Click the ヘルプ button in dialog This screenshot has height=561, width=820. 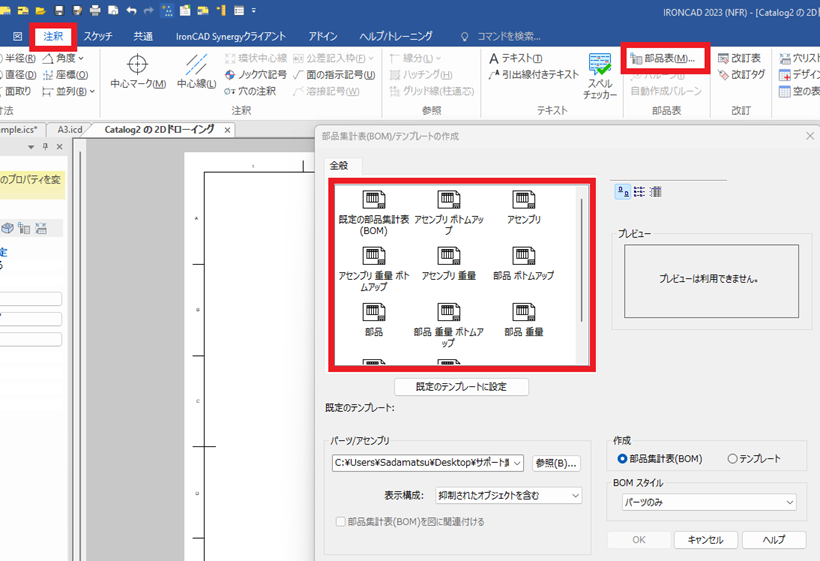click(773, 540)
